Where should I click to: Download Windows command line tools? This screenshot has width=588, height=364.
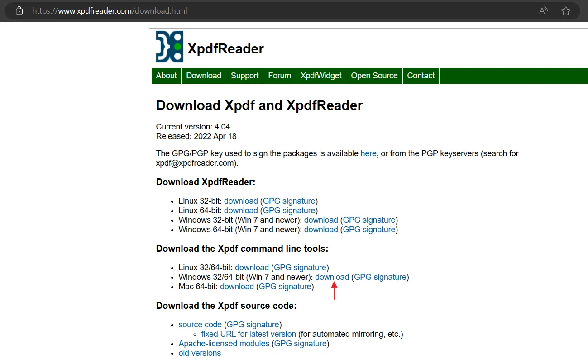pyautogui.click(x=332, y=277)
